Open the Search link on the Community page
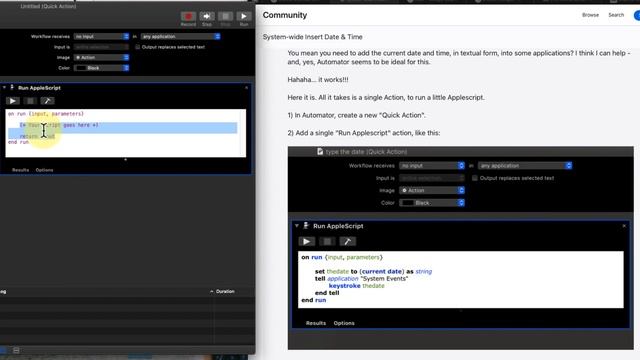Viewport: 640px width, 360px height. tap(616, 15)
